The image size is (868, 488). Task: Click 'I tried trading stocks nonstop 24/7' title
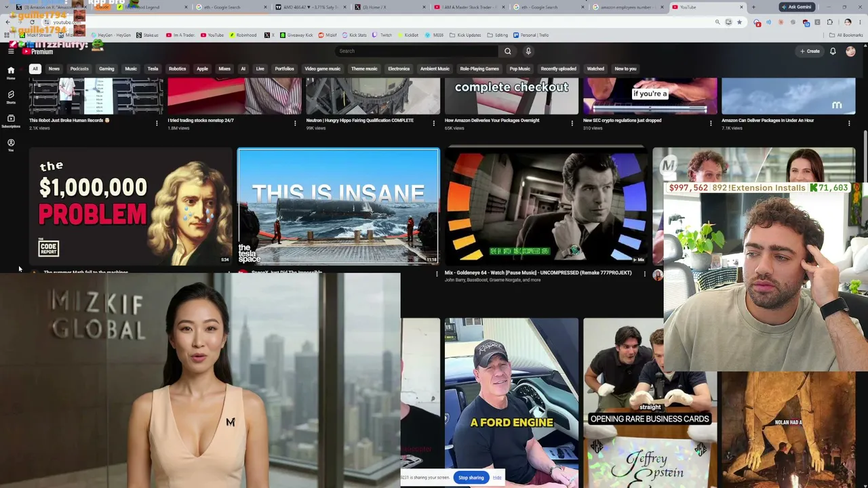point(200,121)
